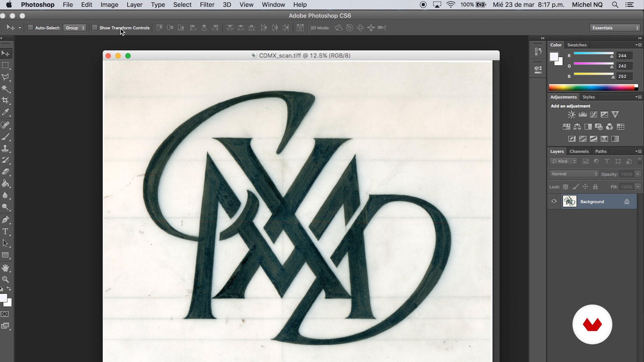Image resolution: width=644 pixels, height=362 pixels.
Task: Add a Hue/Saturation adjustment
Action: click(x=567, y=127)
